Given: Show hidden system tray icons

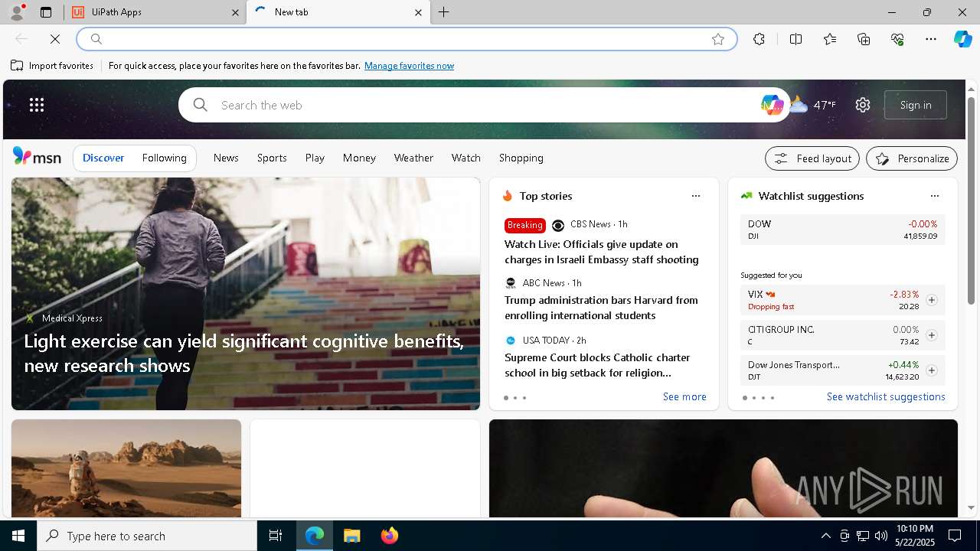Looking at the screenshot, I should 825,536.
